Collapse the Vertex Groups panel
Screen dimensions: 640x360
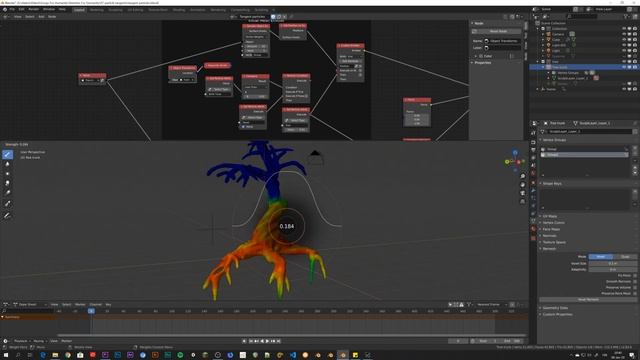(554, 140)
